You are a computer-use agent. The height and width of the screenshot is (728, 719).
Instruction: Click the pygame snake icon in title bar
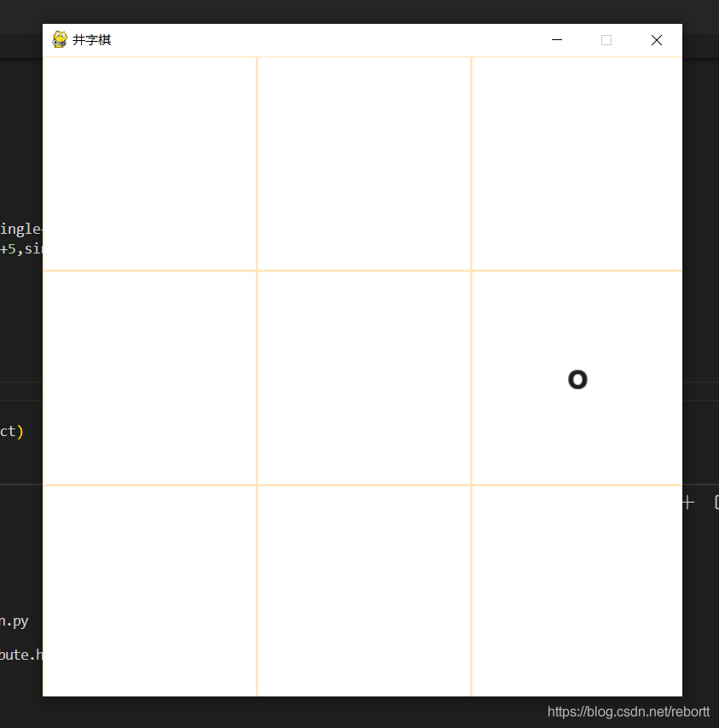point(60,40)
